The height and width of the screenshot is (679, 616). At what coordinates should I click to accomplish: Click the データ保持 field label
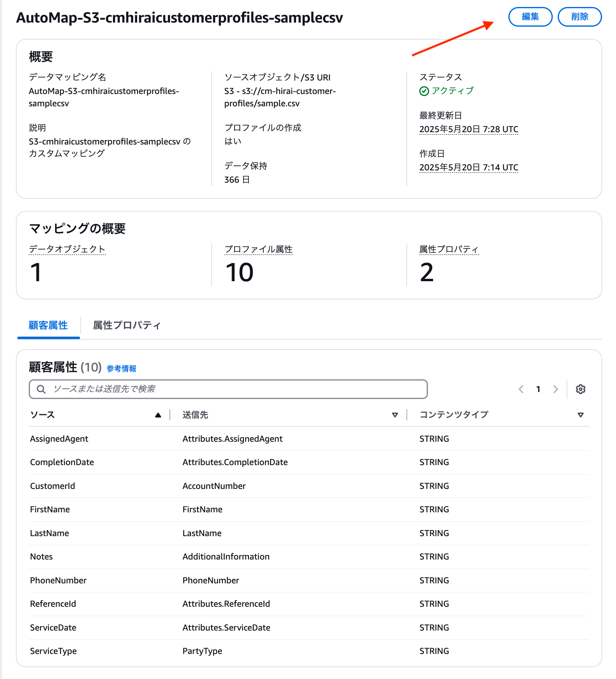[x=246, y=166]
